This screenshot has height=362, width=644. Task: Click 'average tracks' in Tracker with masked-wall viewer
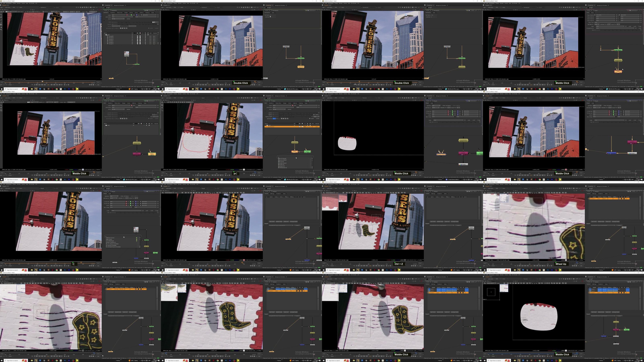[616, 312]
